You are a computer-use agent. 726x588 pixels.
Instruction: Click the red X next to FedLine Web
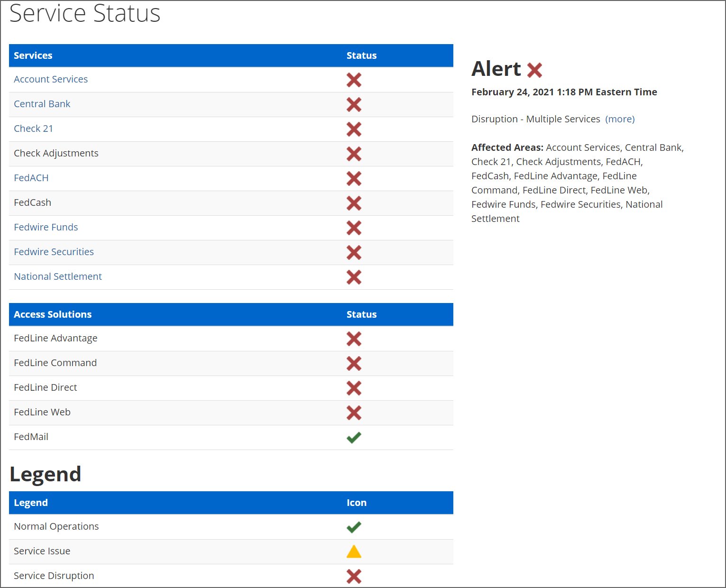(353, 413)
